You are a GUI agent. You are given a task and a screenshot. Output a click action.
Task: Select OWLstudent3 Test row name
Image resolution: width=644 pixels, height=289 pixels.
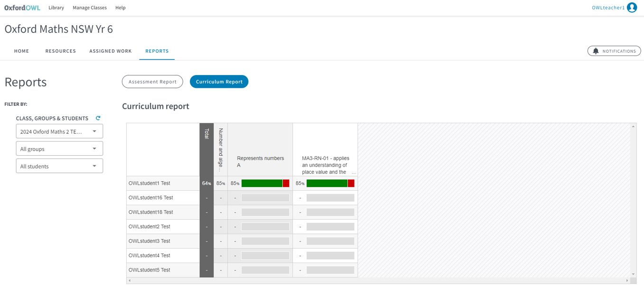pos(149,241)
